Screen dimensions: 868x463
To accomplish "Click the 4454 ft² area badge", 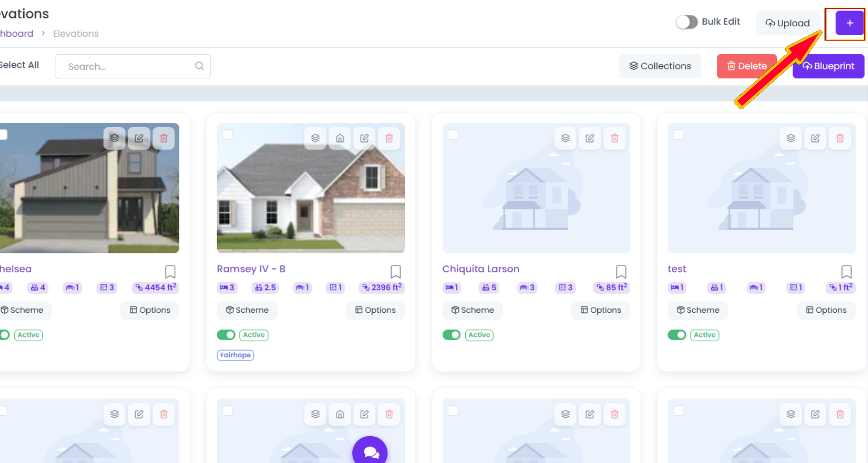I will click(156, 287).
